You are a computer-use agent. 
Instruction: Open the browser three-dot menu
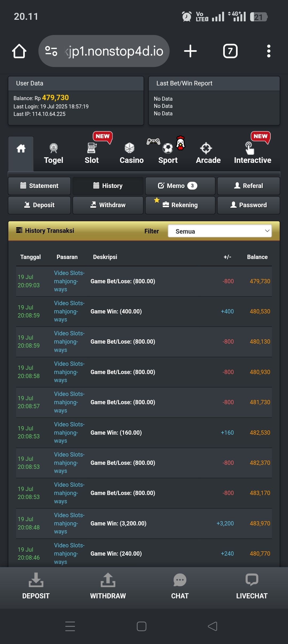269,51
